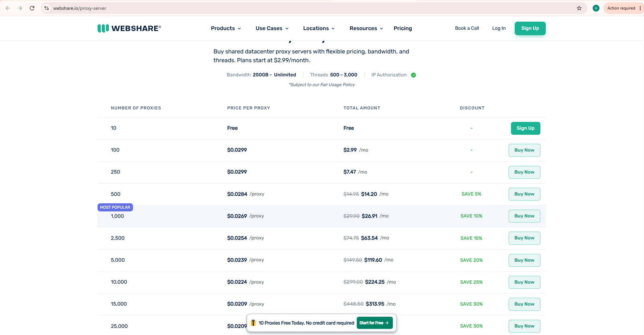Buy Now for the 1,000 proxies plan
644x335 pixels.
(x=524, y=216)
